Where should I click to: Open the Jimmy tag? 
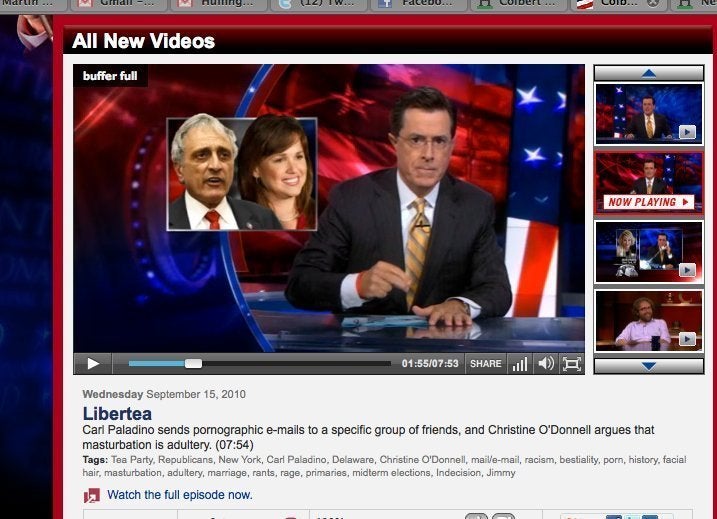pyautogui.click(x=501, y=472)
